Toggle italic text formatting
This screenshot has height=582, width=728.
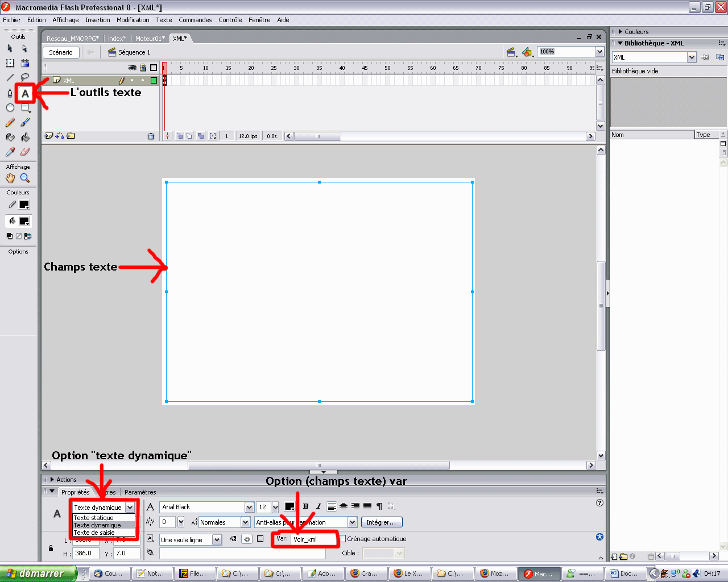(318, 506)
